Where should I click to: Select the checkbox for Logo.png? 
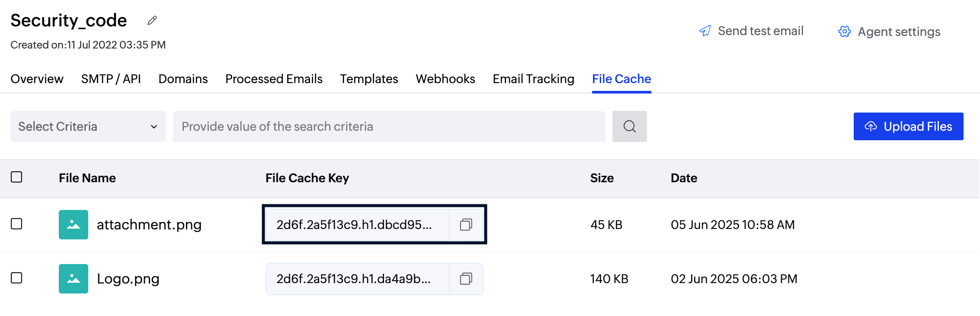[16, 279]
